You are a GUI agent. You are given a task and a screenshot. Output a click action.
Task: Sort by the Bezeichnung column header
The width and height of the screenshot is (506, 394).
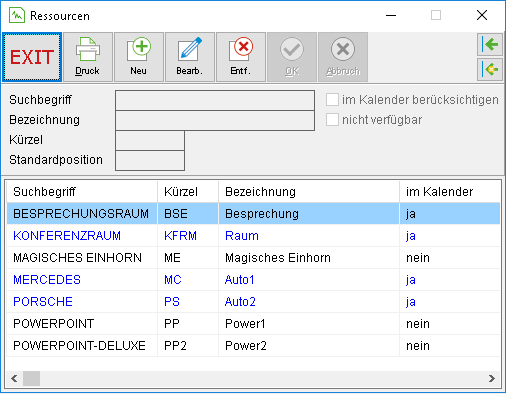point(309,192)
